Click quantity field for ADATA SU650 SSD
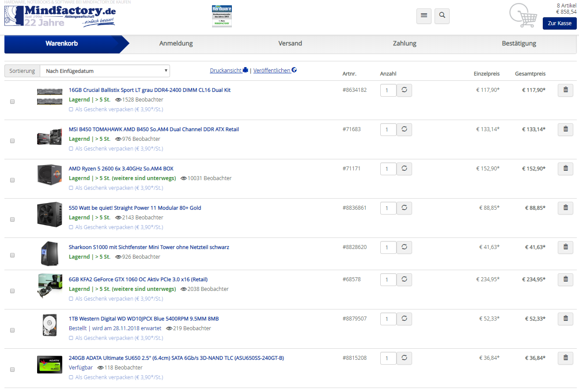The image size is (579, 392). coord(388,358)
